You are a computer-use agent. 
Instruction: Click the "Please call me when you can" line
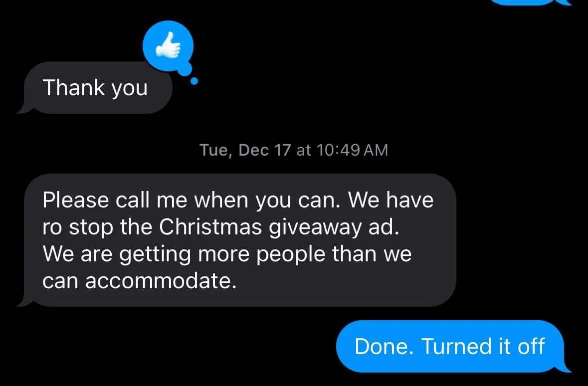(x=191, y=200)
